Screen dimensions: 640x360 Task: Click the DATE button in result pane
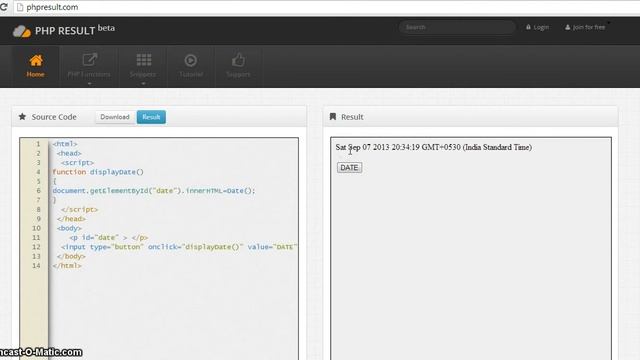tap(349, 168)
